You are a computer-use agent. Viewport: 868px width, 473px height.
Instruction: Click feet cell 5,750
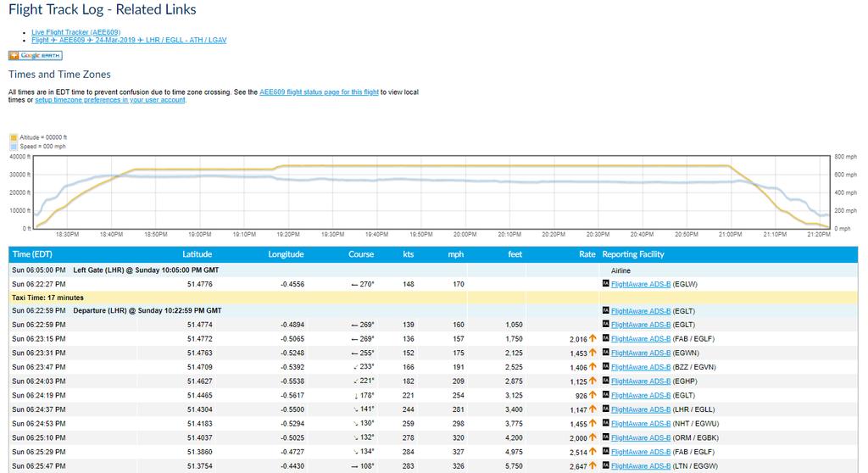(514, 466)
